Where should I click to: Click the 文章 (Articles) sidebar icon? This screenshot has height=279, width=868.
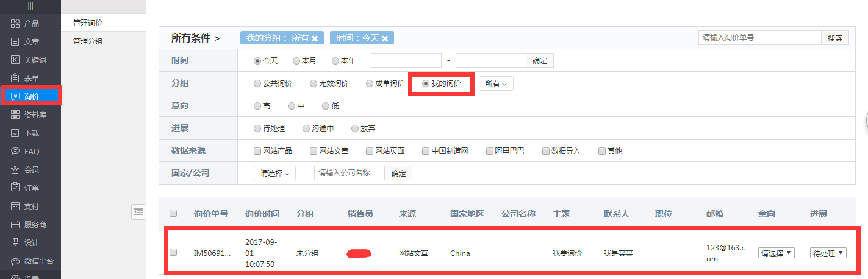(x=16, y=42)
